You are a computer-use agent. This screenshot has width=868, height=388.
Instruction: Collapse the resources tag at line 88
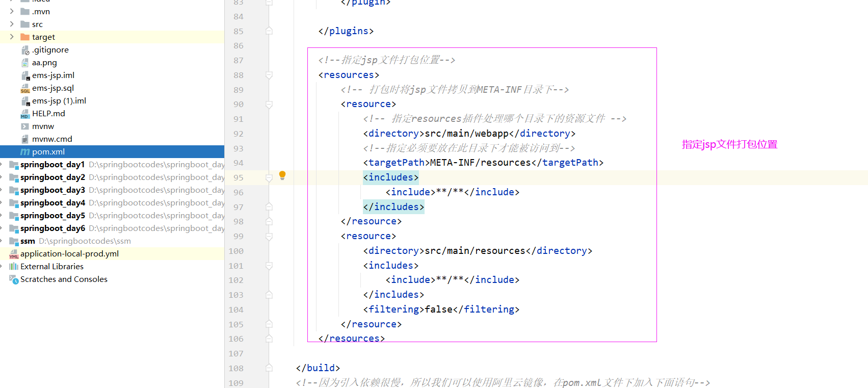click(269, 75)
